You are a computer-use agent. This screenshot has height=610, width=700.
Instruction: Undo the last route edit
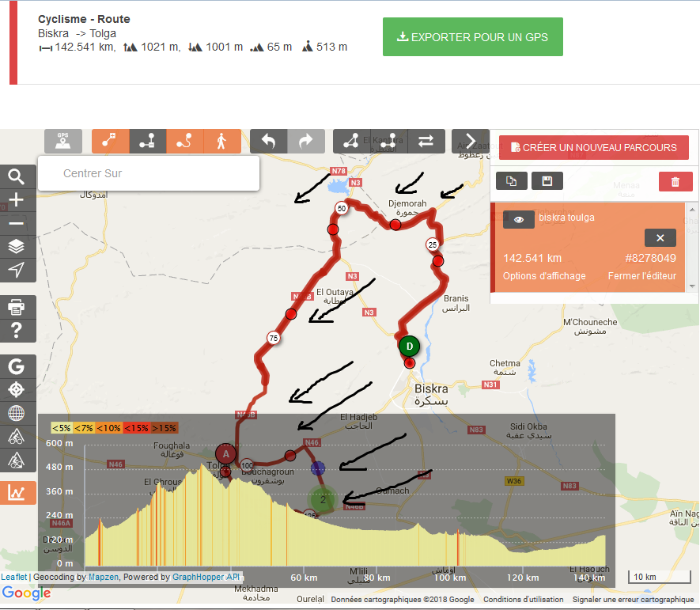[268, 141]
